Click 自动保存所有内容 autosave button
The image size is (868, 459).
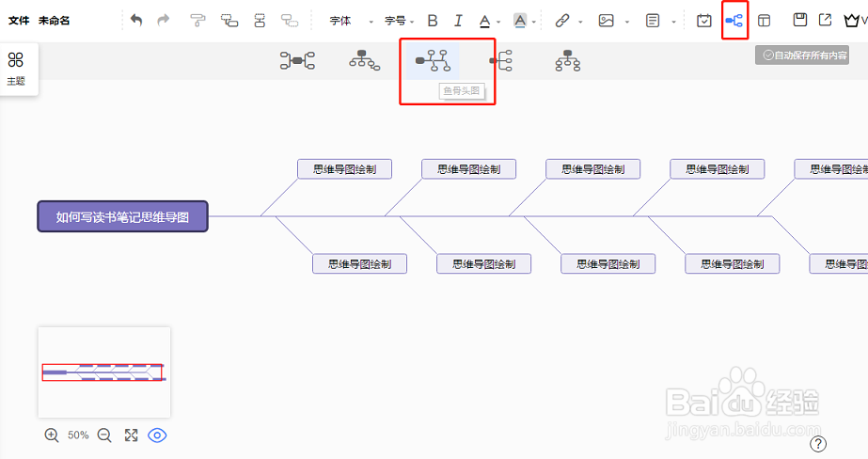pos(802,55)
